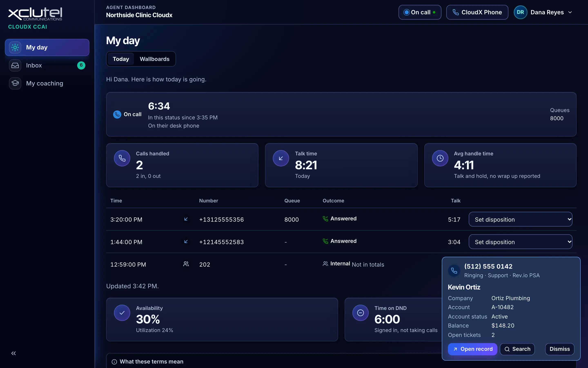Click the phone icon in CloudX Phone button
This screenshot has width=588, height=368.
coord(455,12)
